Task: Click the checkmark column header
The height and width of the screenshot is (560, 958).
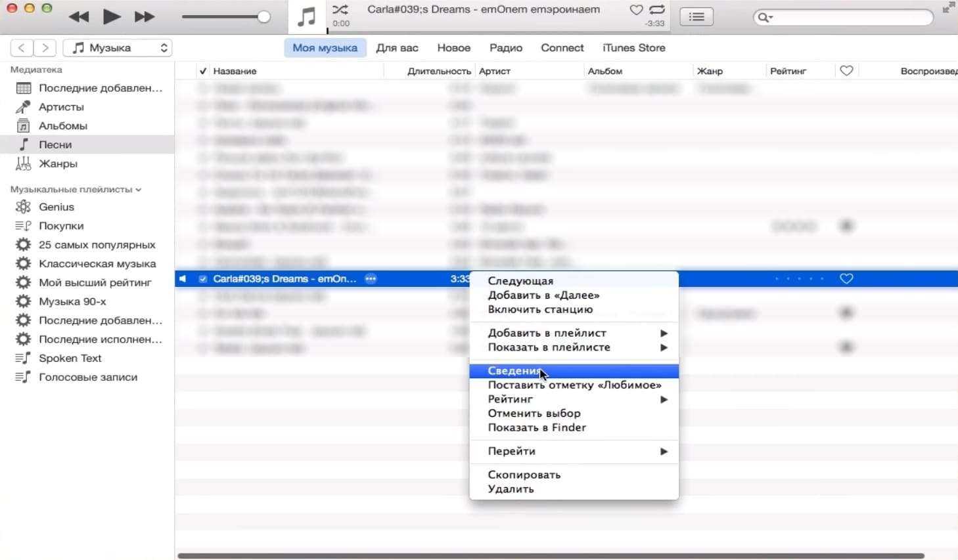Action: coord(202,71)
